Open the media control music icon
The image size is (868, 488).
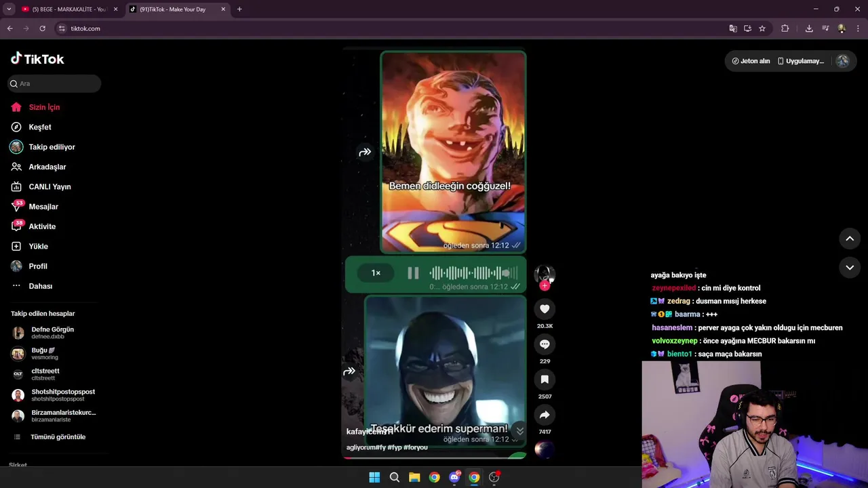[x=825, y=28]
